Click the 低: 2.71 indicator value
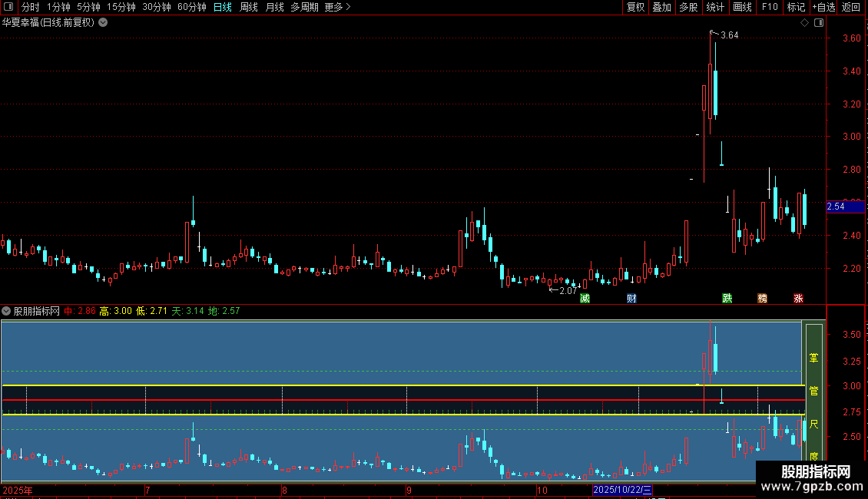This screenshot has height=499, width=868. [151, 311]
